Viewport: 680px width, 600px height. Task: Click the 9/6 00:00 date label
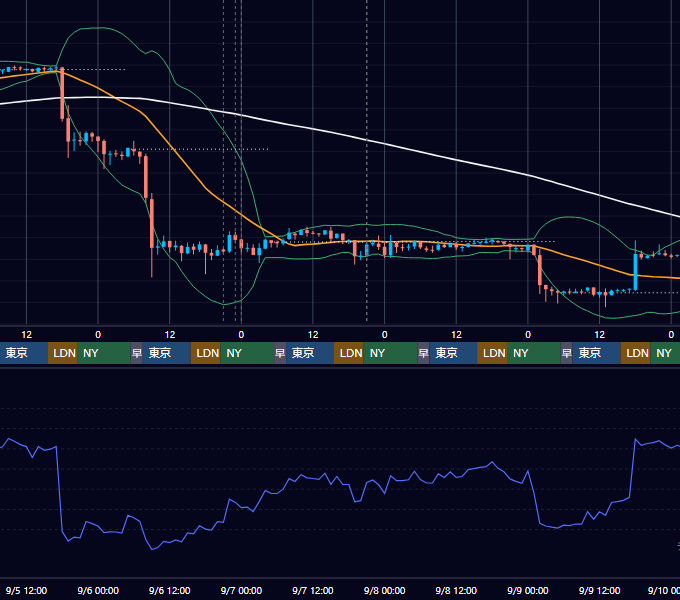click(x=98, y=590)
